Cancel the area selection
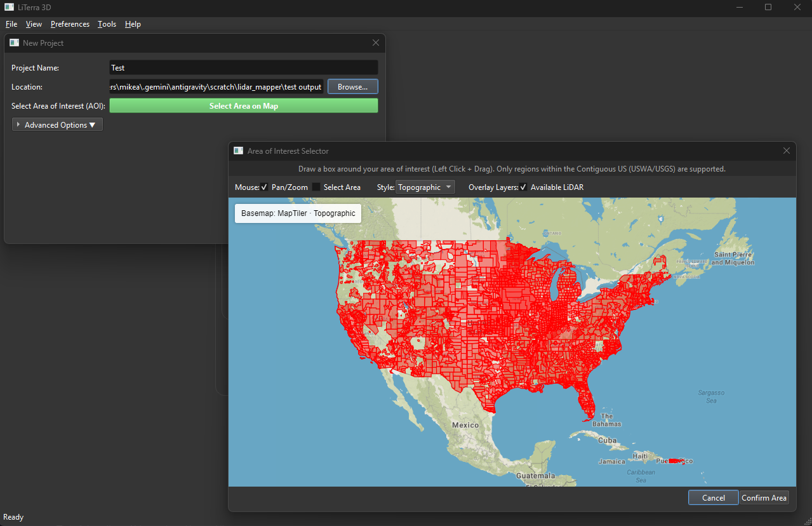This screenshot has height=526, width=812. click(x=713, y=497)
